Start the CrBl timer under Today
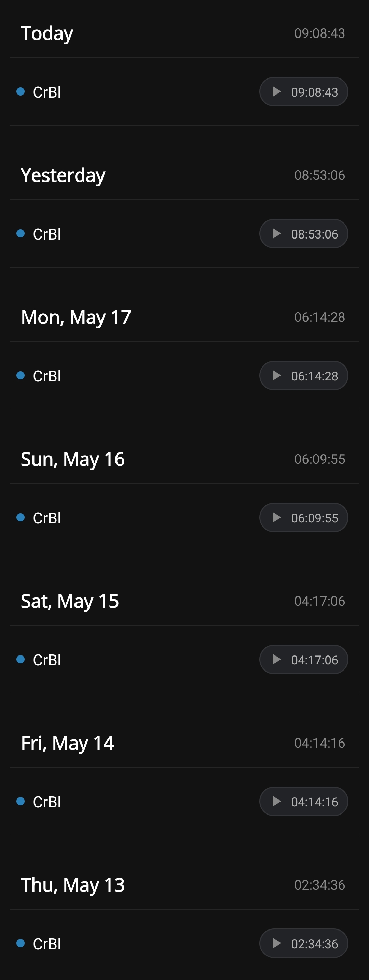 click(x=303, y=92)
